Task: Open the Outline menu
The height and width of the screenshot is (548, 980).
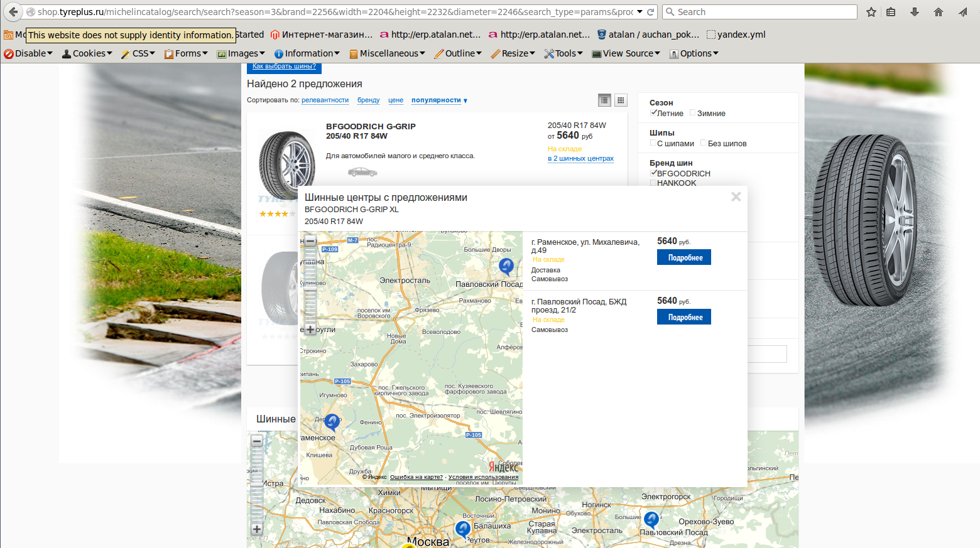Action: click(458, 53)
